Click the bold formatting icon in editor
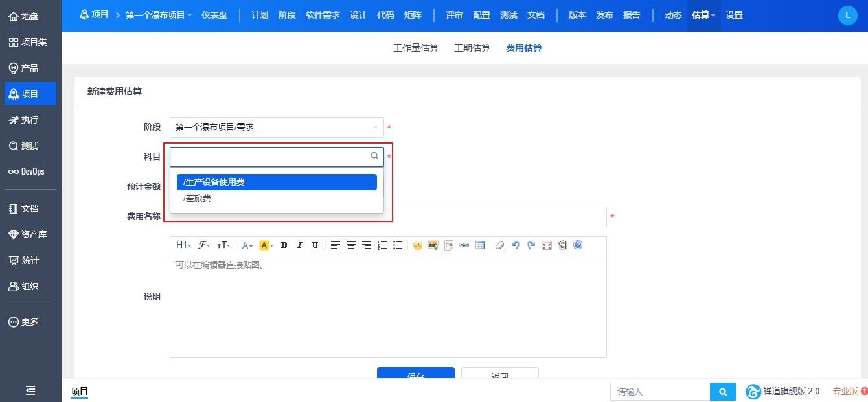 coord(284,245)
